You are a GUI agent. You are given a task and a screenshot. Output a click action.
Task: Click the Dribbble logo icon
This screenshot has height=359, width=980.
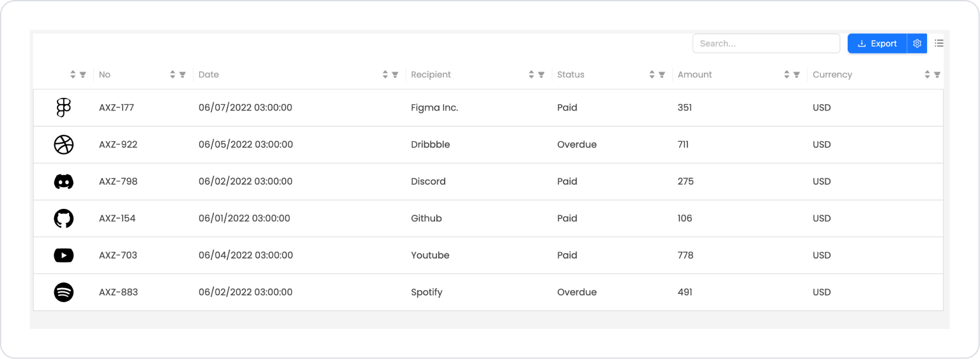pyautogui.click(x=63, y=145)
